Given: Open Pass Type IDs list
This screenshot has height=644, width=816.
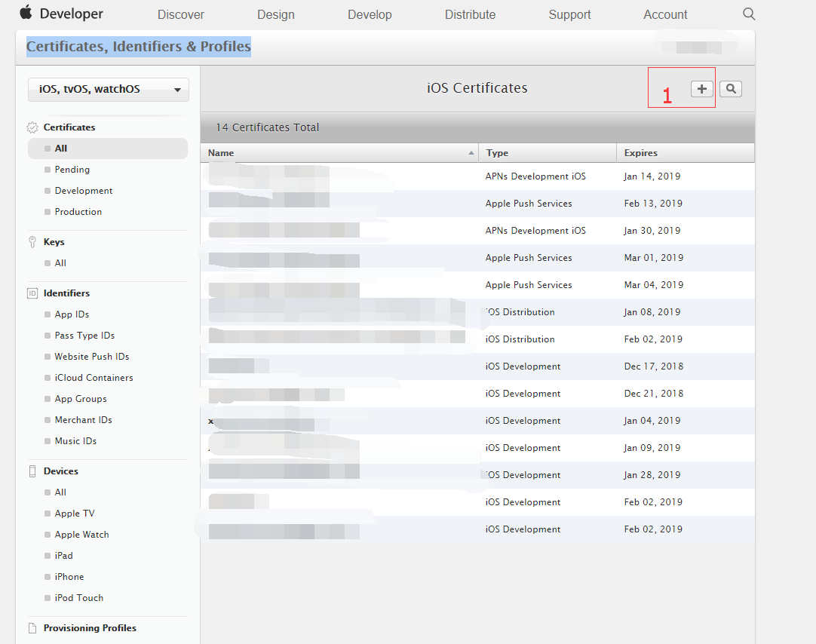Looking at the screenshot, I should click(x=84, y=336).
